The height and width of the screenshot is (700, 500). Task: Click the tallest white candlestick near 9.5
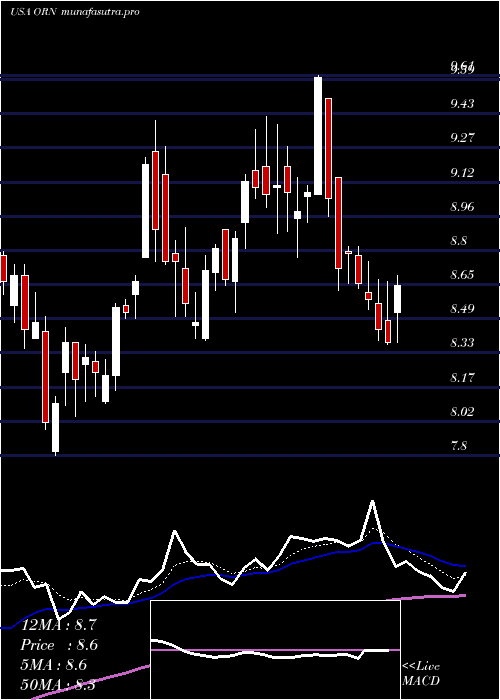[318, 136]
